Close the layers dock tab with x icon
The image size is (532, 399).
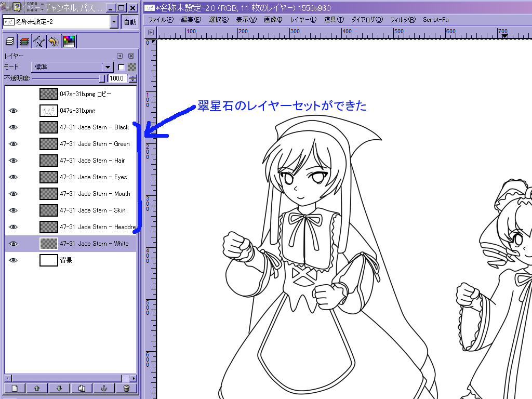pos(131,56)
